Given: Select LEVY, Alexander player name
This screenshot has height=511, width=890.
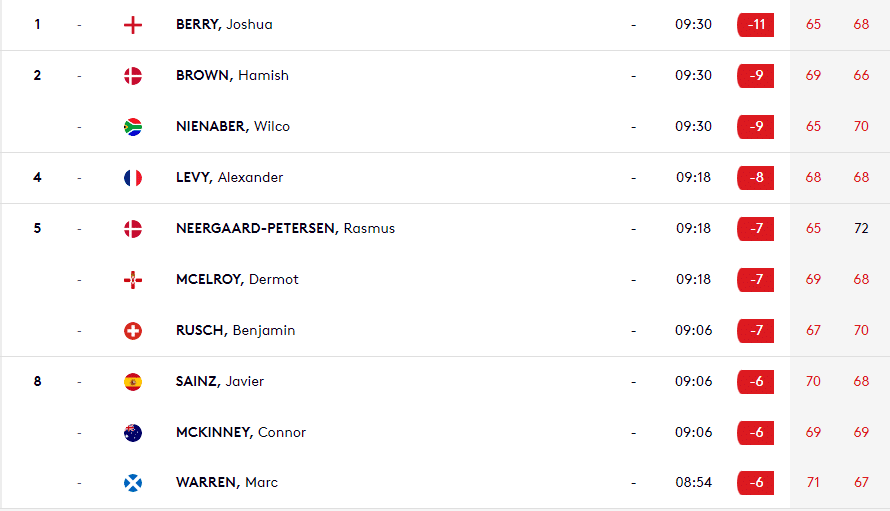Looking at the screenshot, I should [229, 177].
